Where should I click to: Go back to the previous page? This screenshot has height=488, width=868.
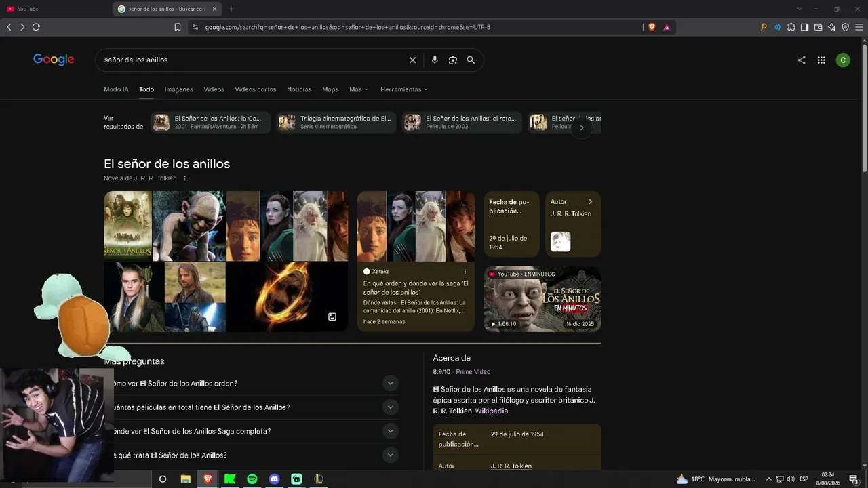[9, 27]
